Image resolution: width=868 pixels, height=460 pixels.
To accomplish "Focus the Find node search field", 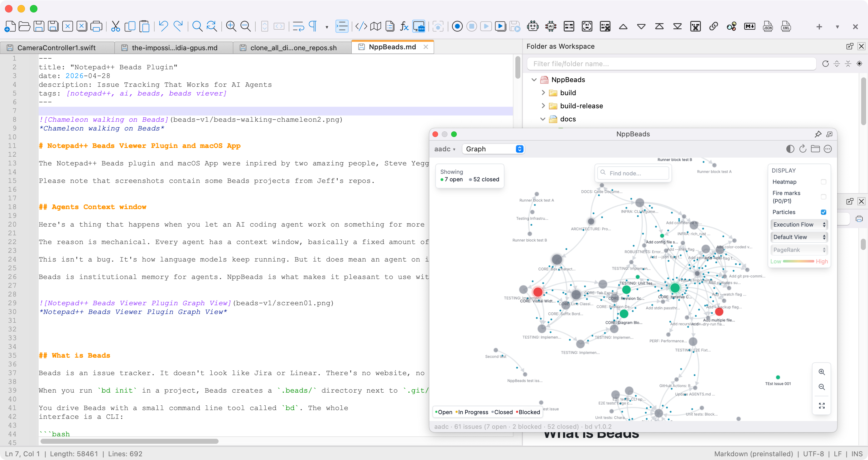I will 633,173.
